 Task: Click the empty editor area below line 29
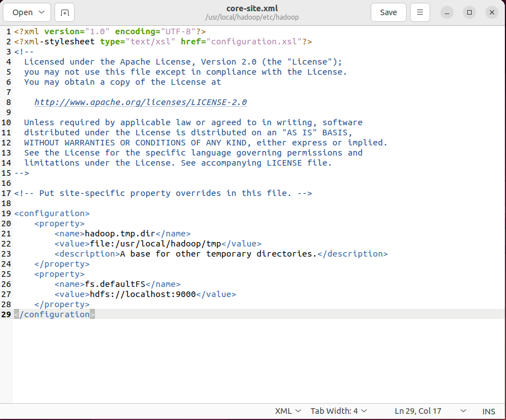click(x=258, y=361)
